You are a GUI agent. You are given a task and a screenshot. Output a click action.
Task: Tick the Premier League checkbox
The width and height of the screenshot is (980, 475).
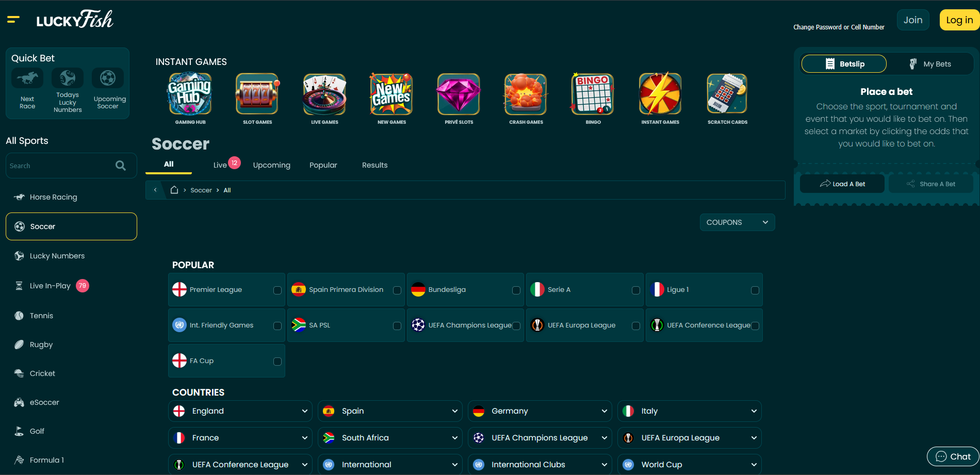point(277,290)
